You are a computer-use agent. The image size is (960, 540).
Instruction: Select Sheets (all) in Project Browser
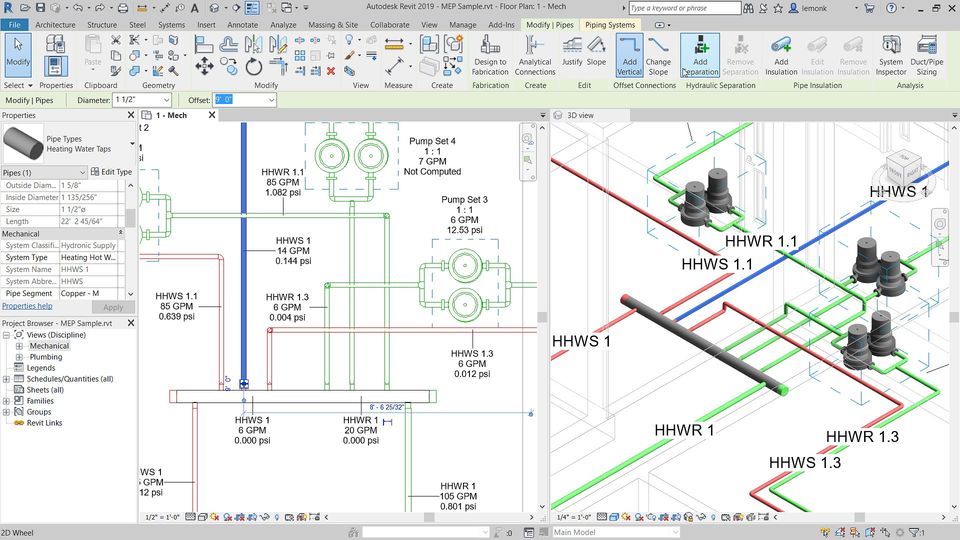pyautogui.click(x=45, y=390)
